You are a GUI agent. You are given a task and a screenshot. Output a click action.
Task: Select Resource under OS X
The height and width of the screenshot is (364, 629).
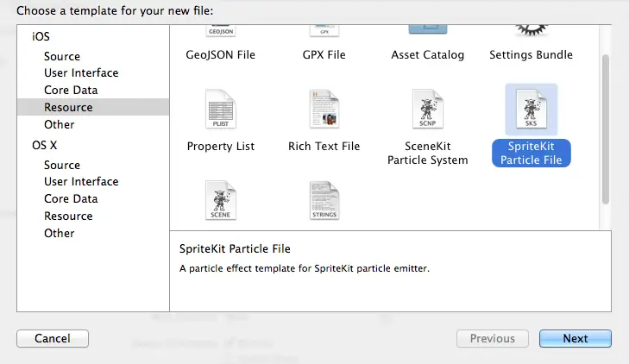pos(68,217)
